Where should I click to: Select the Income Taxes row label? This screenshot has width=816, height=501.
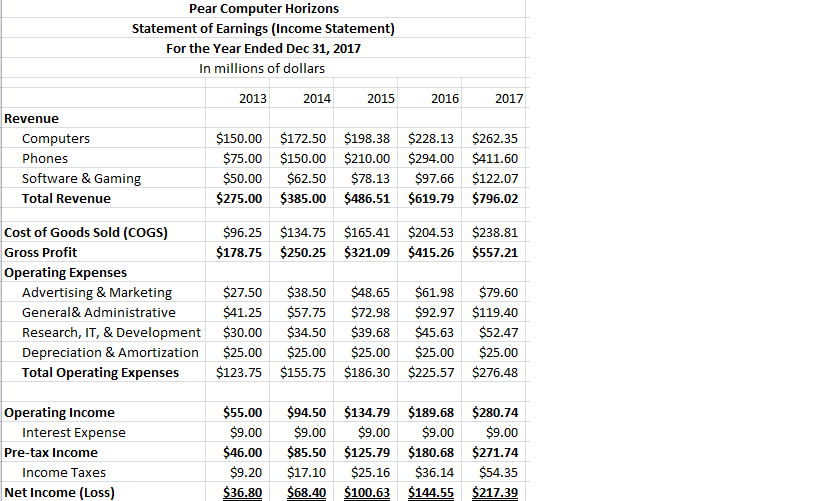point(64,472)
